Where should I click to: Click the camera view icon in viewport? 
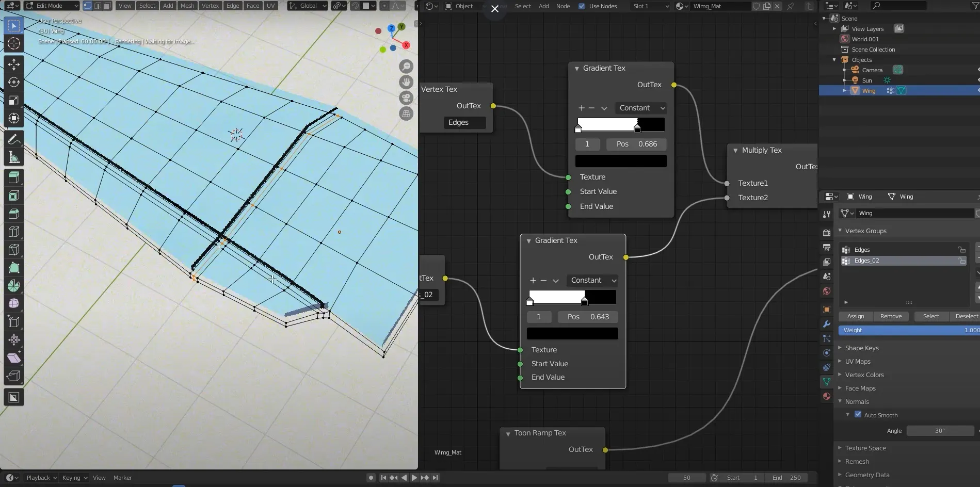tap(407, 98)
